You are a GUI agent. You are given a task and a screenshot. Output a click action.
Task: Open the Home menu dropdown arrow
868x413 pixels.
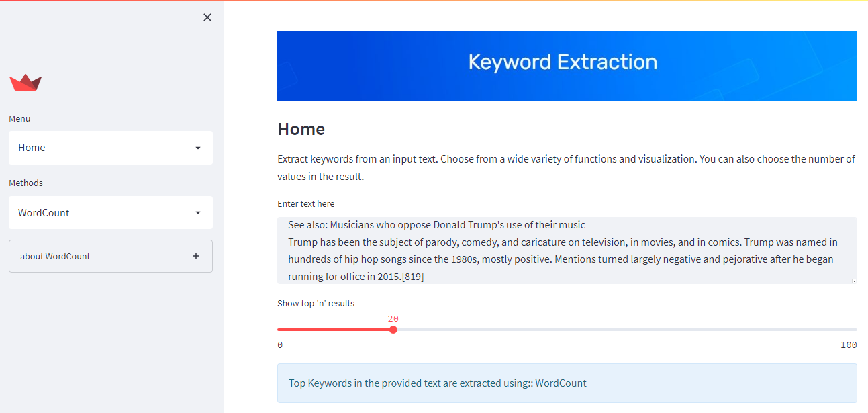point(197,148)
